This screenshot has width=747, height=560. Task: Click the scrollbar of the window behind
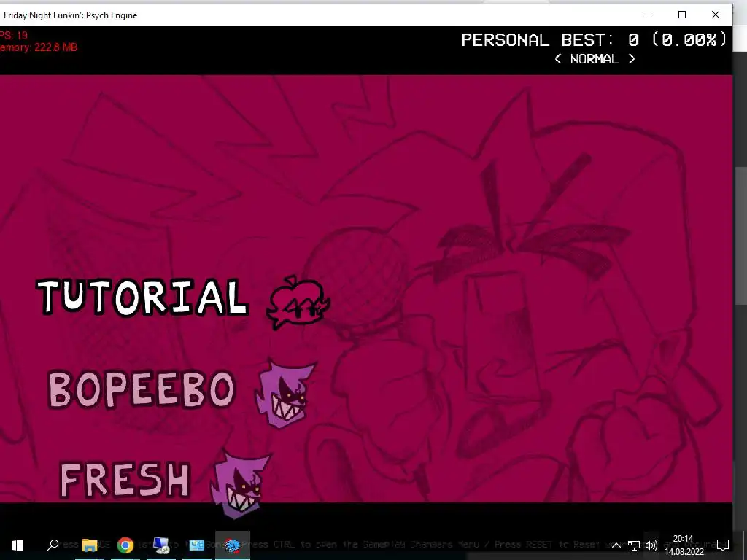coord(740,236)
